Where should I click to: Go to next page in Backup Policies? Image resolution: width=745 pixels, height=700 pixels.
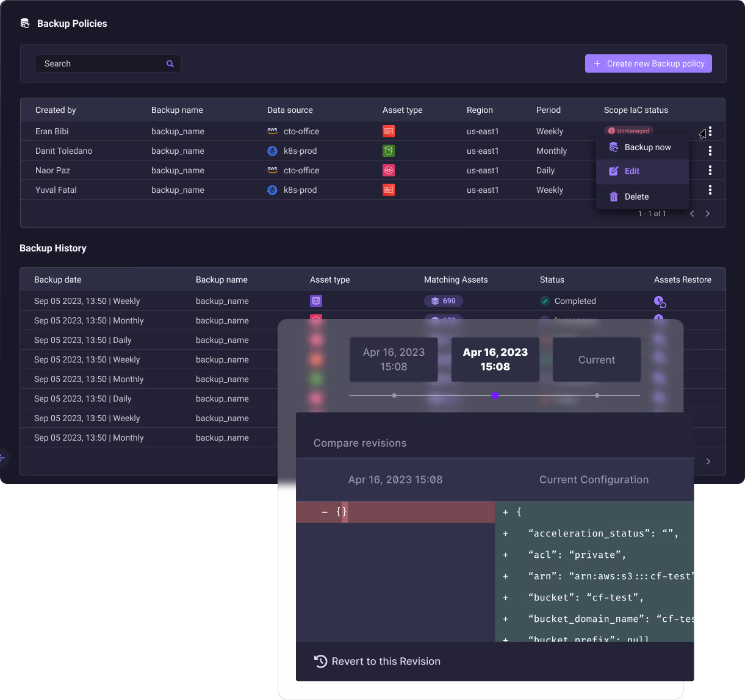[x=708, y=214]
